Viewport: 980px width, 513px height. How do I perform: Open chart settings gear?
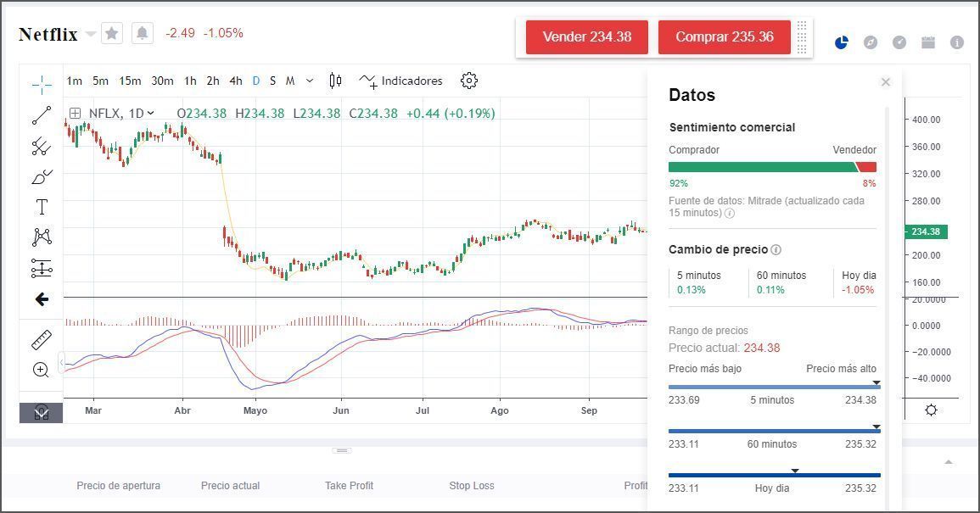pyautogui.click(x=468, y=81)
